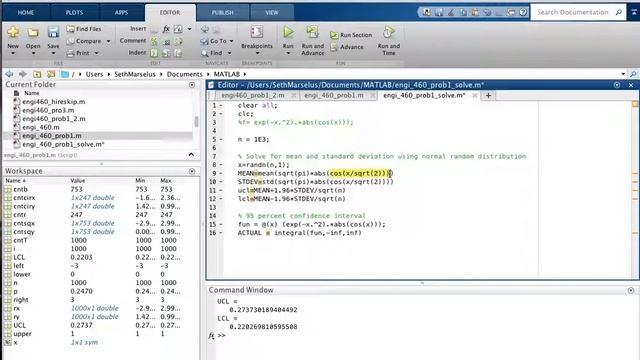Toggle breakpoint at line 16
This screenshot has height=360, width=640.
pyautogui.click(x=221, y=233)
